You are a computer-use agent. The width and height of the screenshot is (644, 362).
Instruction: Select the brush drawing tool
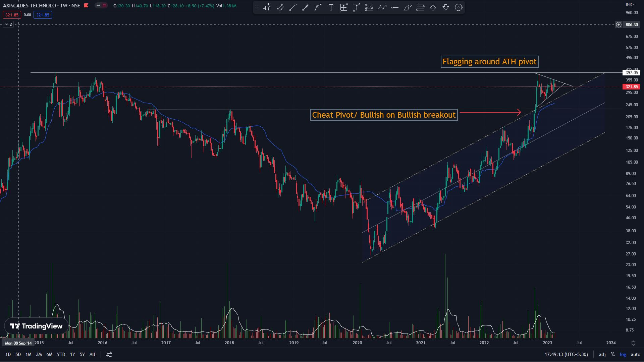pos(408,7)
